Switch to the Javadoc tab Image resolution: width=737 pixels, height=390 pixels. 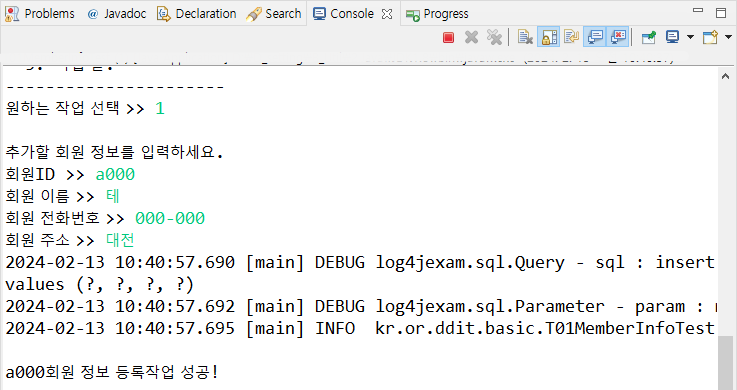pyautogui.click(x=118, y=14)
